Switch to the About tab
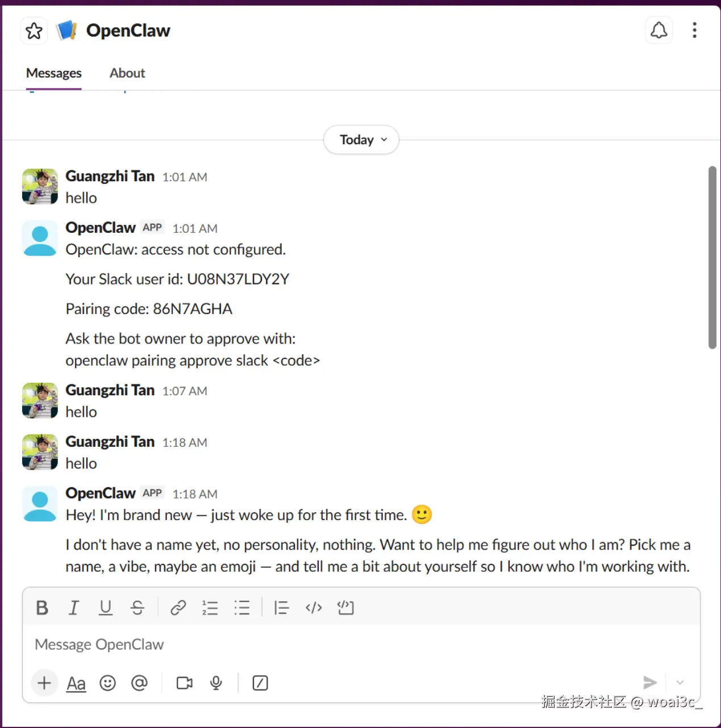This screenshot has height=728, width=721. click(x=127, y=73)
